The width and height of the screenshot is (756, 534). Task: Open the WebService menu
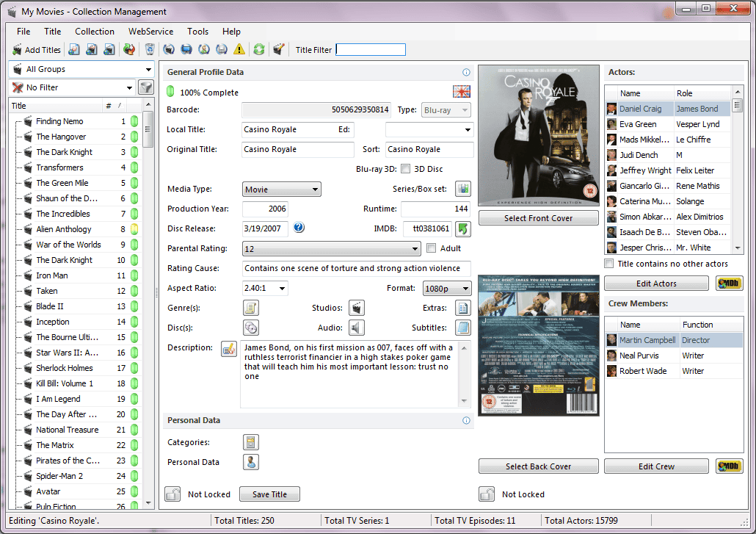150,32
